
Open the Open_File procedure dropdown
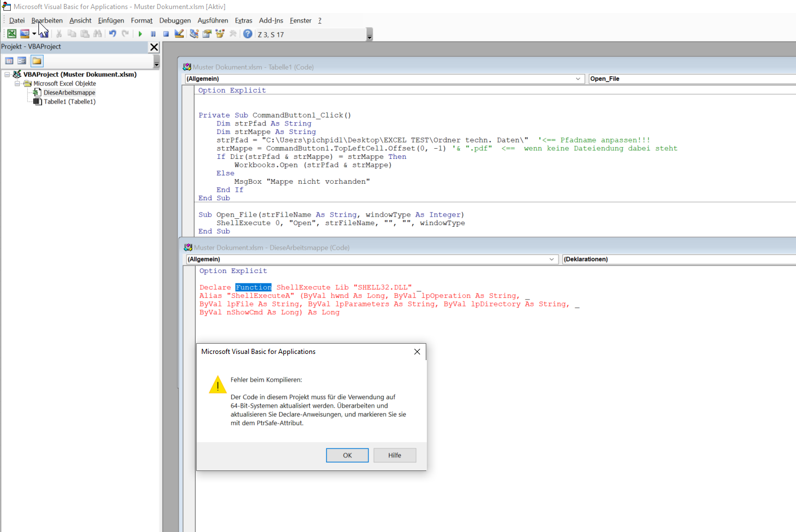(x=692, y=79)
